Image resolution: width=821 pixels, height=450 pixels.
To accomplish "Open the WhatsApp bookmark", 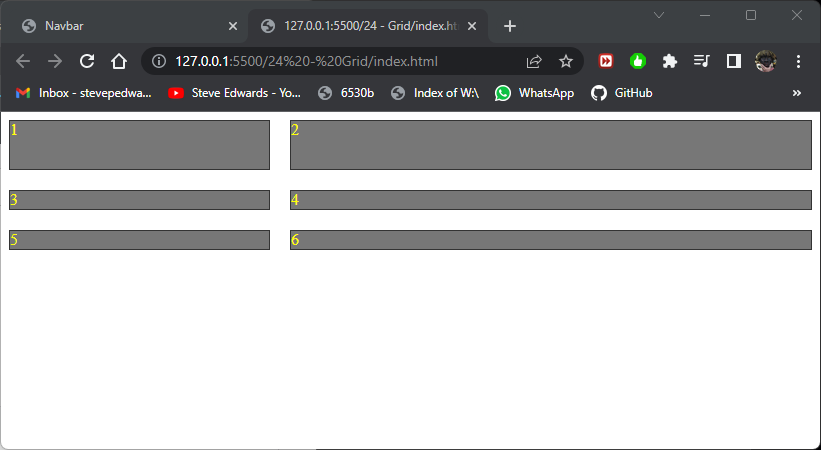I will 535,93.
